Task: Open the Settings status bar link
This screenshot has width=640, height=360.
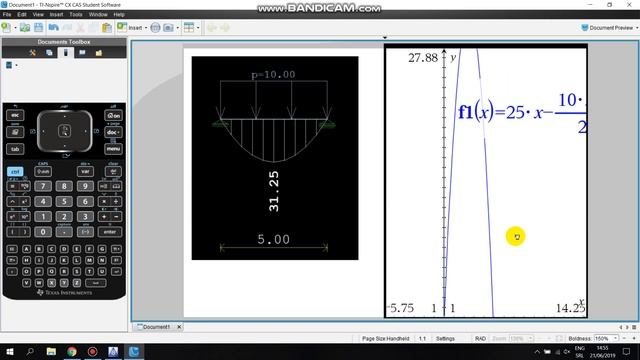Action: (445, 338)
